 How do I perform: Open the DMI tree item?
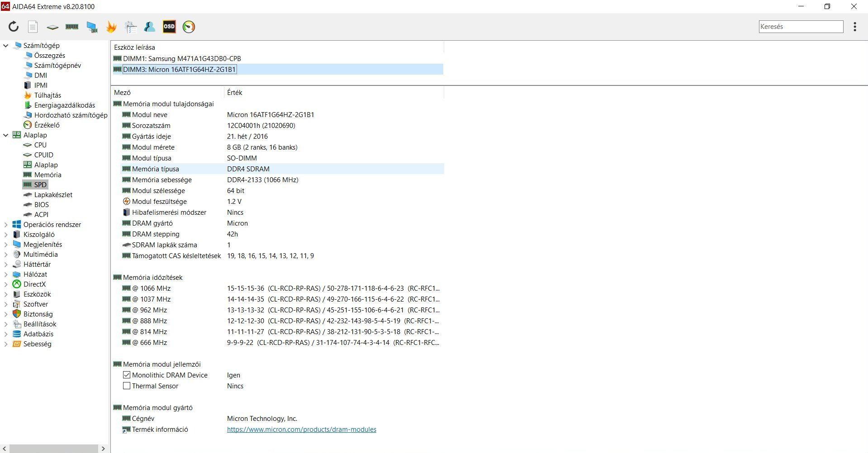[41, 75]
